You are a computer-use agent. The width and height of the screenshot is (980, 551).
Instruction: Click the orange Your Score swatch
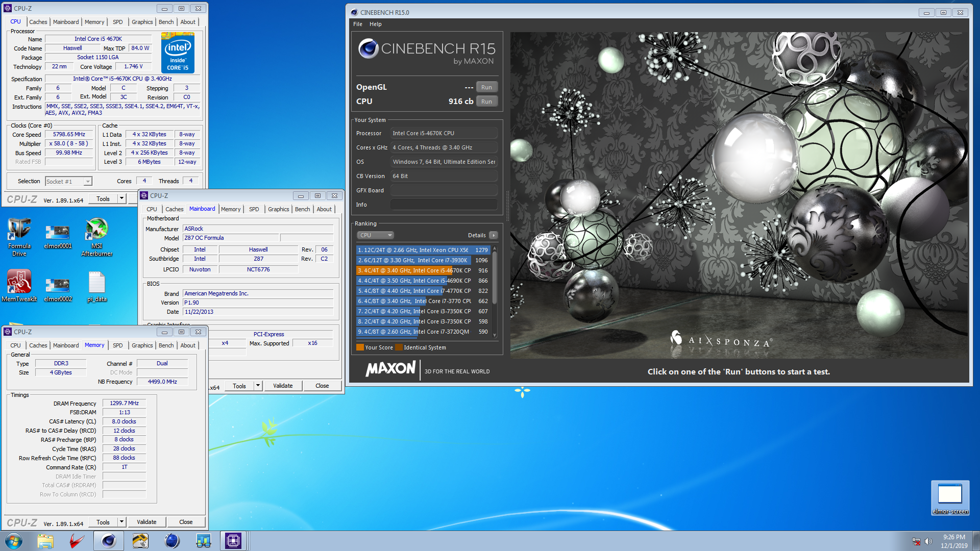tap(360, 347)
